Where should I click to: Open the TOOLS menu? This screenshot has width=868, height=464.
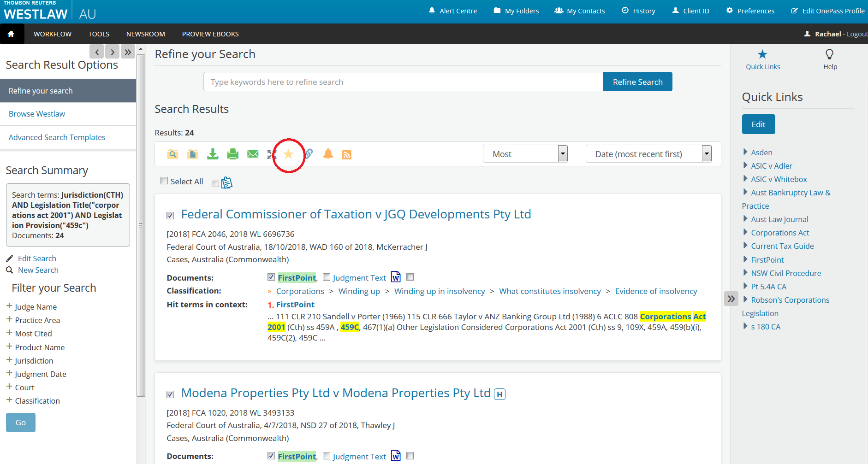(99, 34)
